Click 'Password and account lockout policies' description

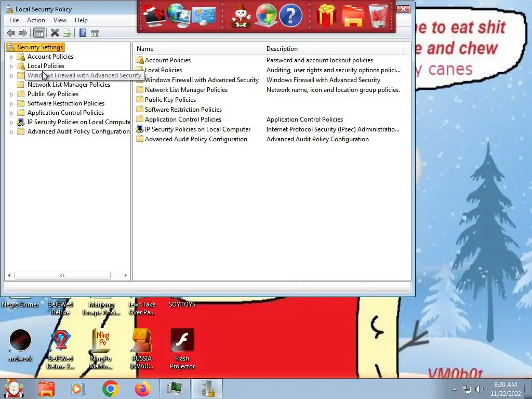coord(320,60)
